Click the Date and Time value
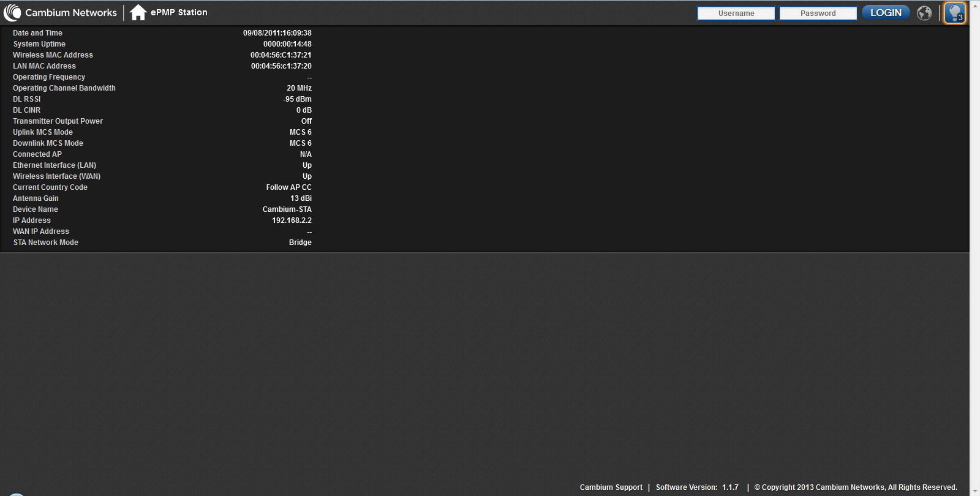This screenshot has height=496, width=980. 277,33
